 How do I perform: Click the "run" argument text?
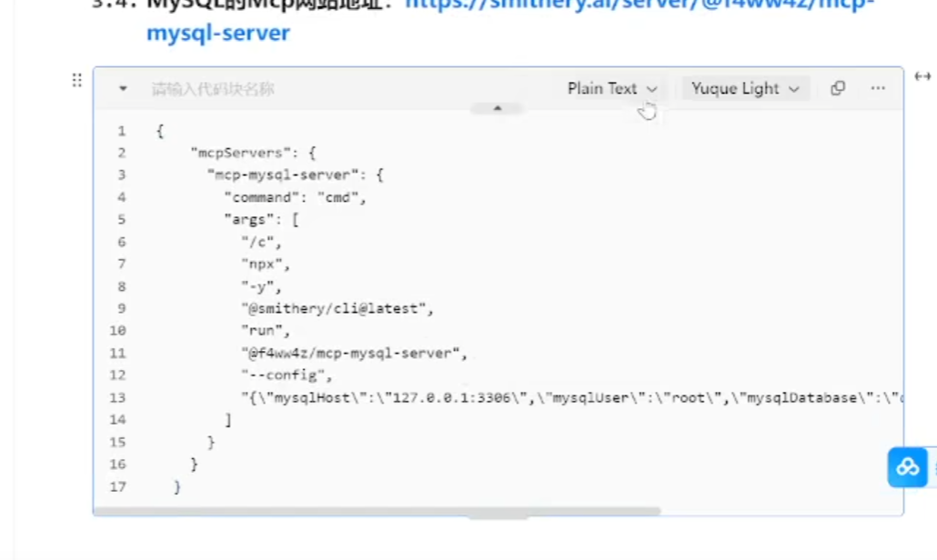pos(262,331)
